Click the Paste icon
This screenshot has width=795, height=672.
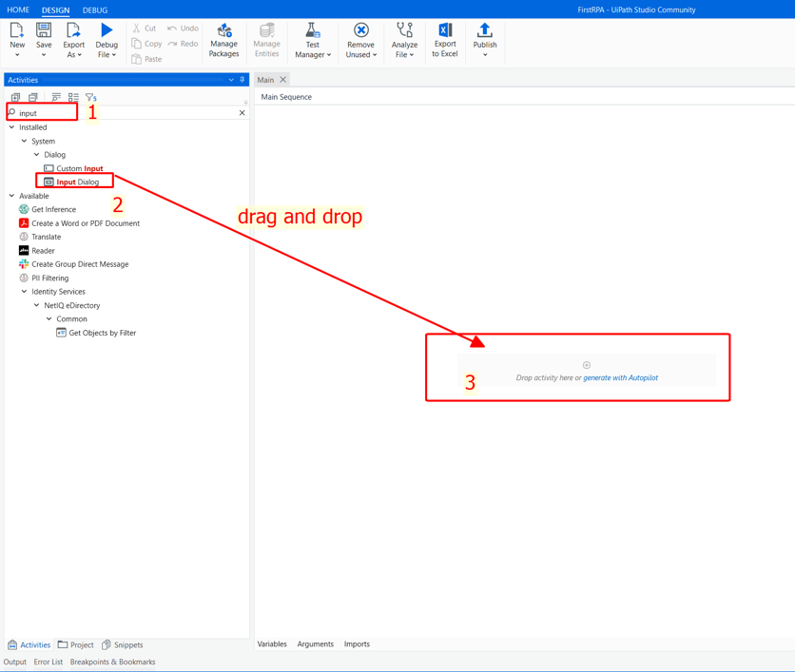(136, 59)
